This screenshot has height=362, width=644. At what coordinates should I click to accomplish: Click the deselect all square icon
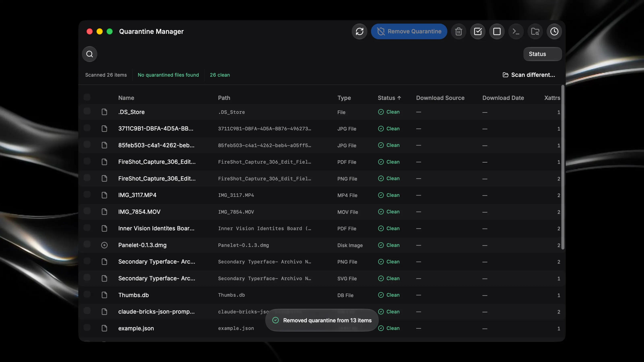coord(497,32)
